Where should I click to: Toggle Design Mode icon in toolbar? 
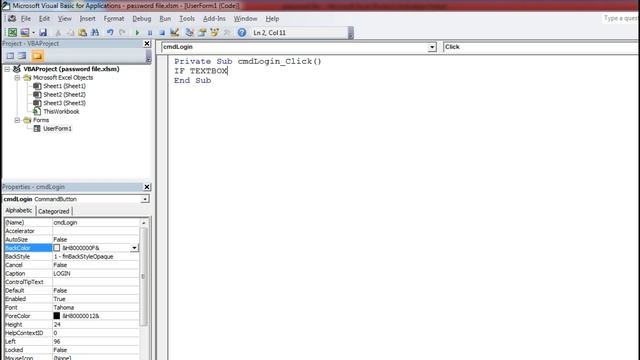click(x=175, y=33)
